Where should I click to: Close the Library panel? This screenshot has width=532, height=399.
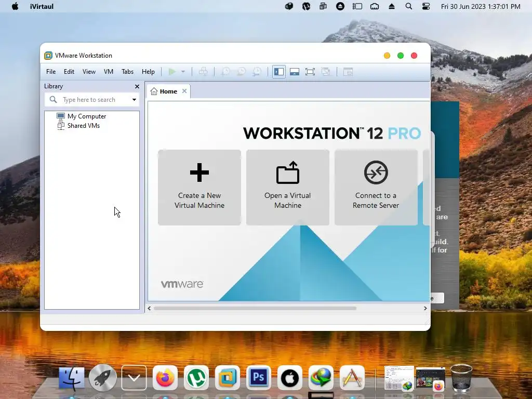[137, 87]
